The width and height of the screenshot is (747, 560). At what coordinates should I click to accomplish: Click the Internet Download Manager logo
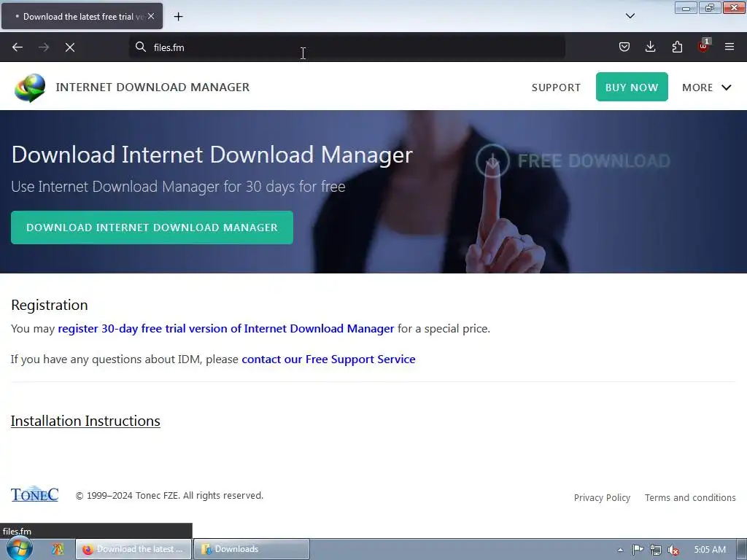coord(29,87)
